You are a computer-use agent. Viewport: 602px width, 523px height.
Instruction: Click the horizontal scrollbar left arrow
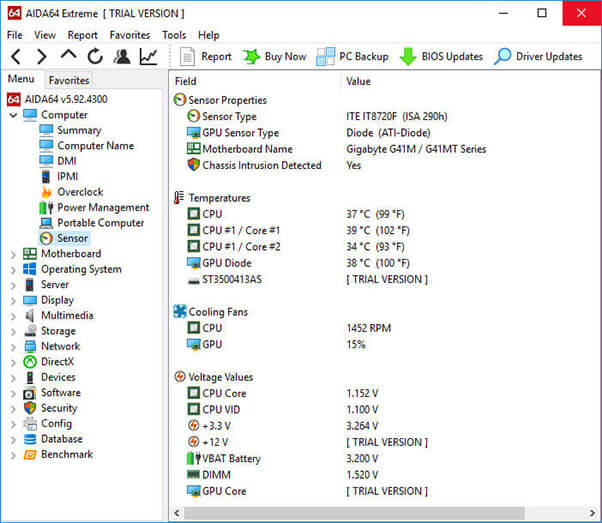point(177,513)
